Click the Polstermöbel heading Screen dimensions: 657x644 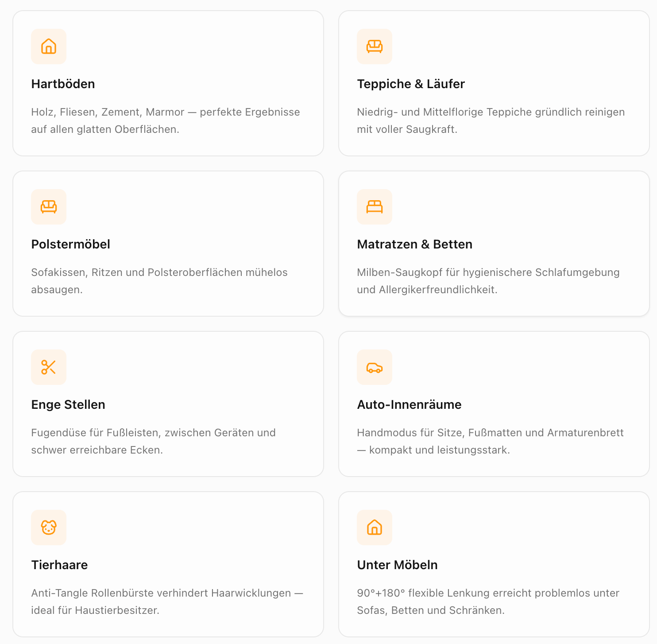coord(71,244)
